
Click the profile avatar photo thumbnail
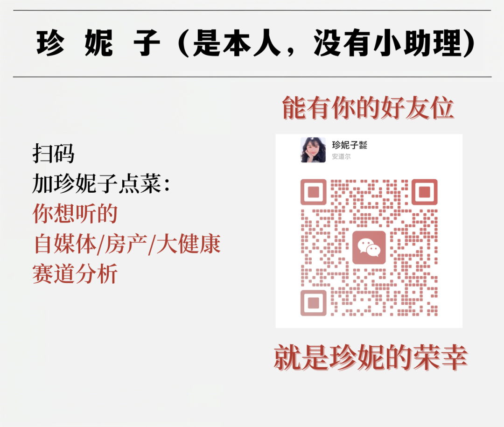point(313,150)
